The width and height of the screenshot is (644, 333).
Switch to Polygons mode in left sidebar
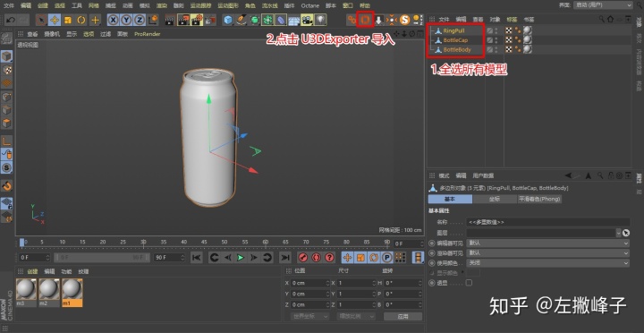tap(6, 124)
